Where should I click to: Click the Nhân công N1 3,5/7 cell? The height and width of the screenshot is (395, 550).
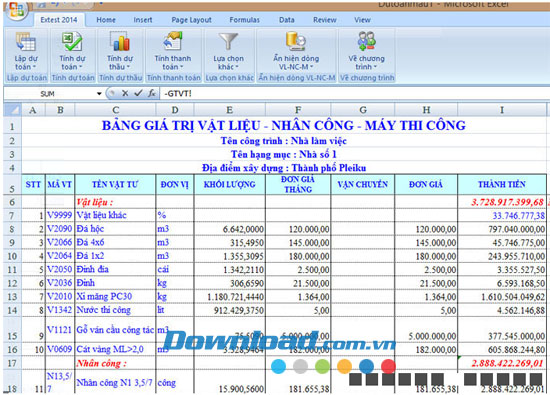[115, 382]
